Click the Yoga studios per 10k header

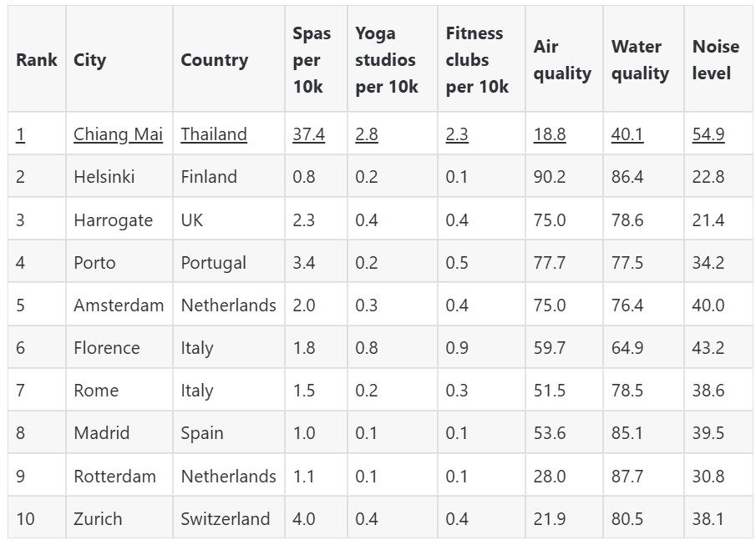386,60
